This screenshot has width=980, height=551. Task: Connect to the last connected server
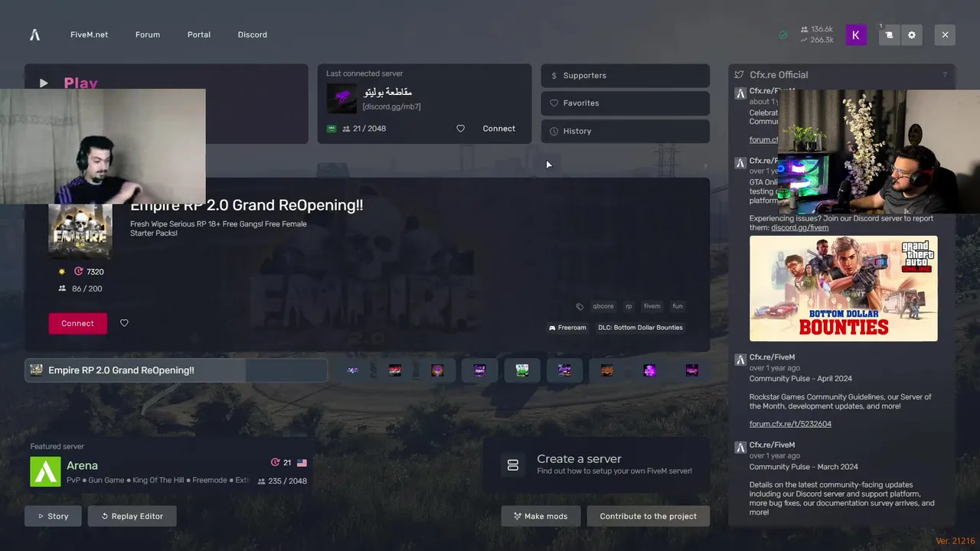click(x=499, y=129)
